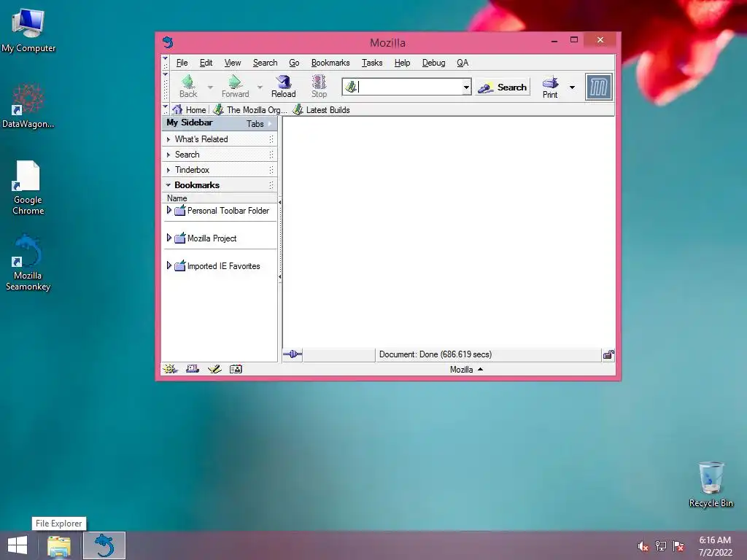Open the Print options dropdown arrow
Image resolution: width=747 pixels, height=560 pixels.
[x=572, y=87]
